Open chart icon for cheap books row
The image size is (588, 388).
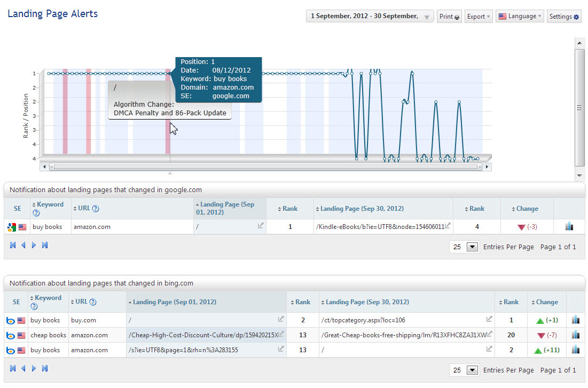point(575,335)
